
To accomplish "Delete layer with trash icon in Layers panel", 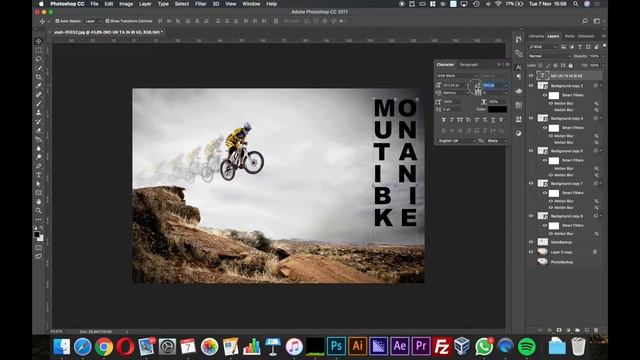I will (596, 330).
